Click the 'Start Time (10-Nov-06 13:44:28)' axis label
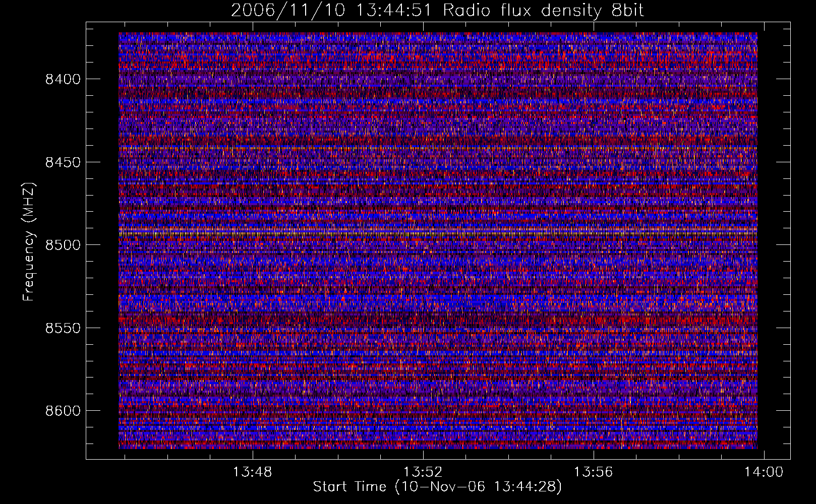This screenshot has height=504, width=816. coord(437,487)
